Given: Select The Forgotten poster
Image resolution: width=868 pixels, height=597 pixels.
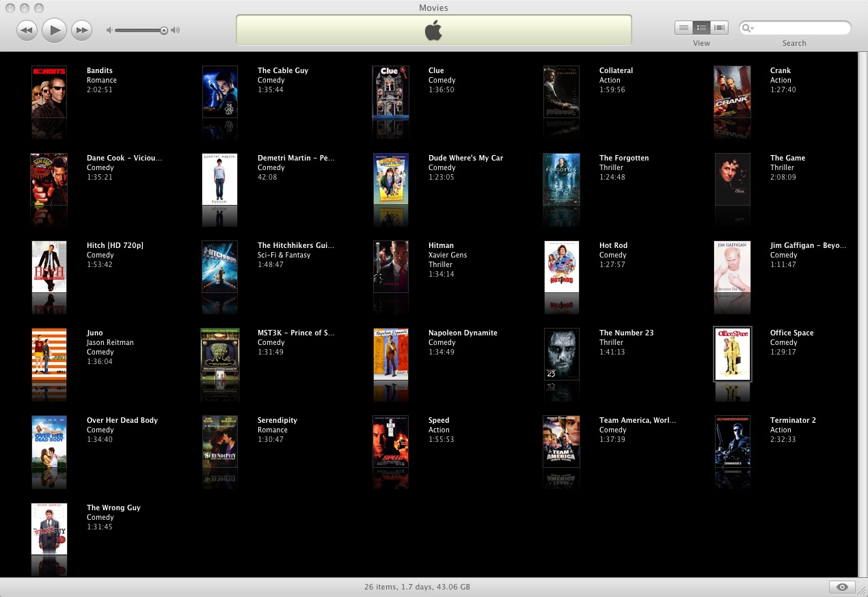Looking at the screenshot, I should click(562, 180).
